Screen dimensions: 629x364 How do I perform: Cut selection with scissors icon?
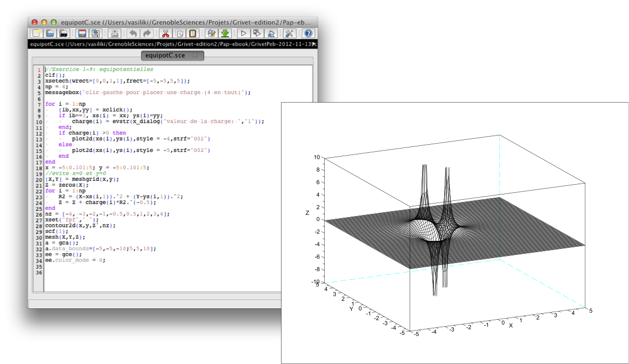pos(165,33)
